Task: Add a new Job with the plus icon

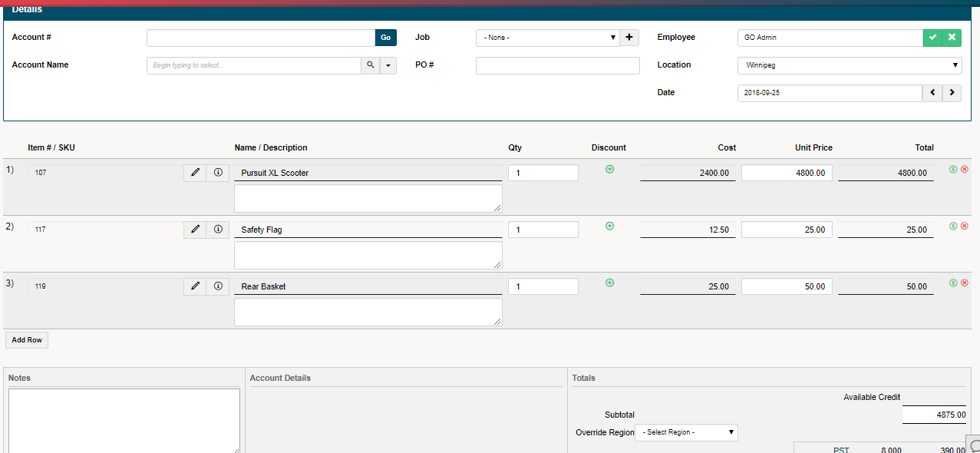Action: (x=629, y=37)
